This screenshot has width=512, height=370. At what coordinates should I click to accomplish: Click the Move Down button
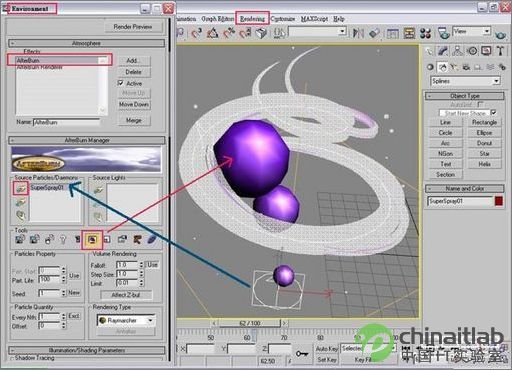(134, 104)
